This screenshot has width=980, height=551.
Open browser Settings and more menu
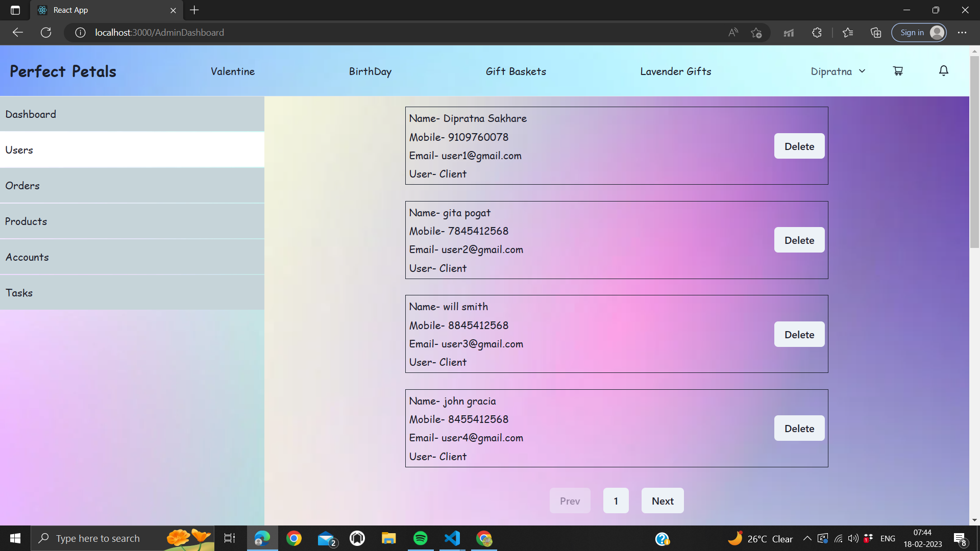[x=962, y=33]
